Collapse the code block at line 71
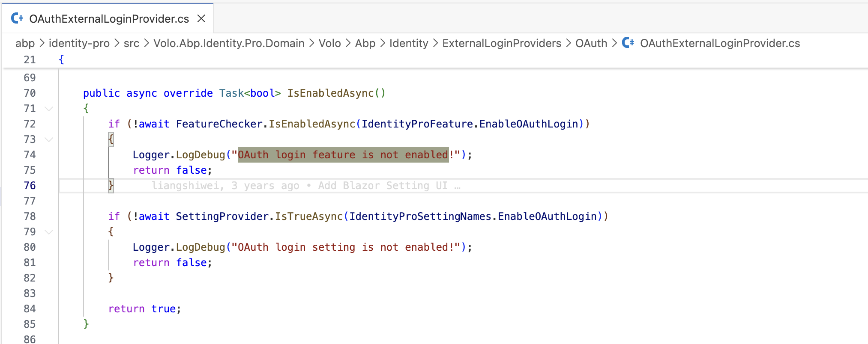 (49, 109)
